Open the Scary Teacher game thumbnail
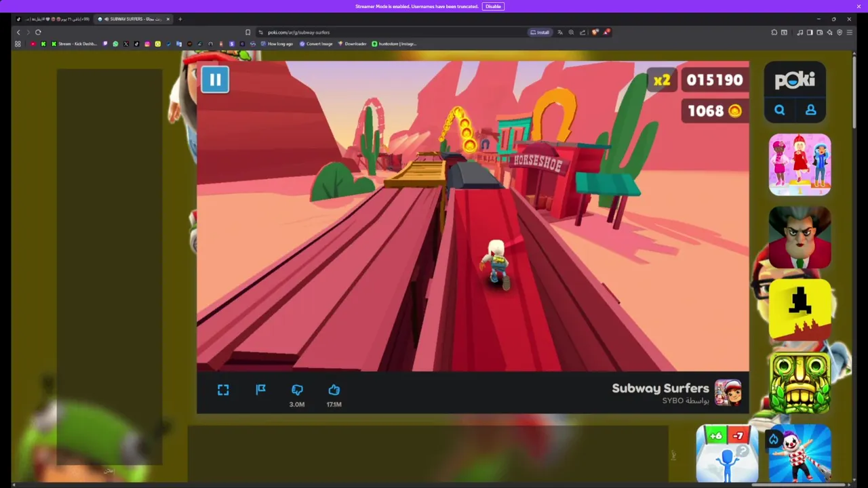Screen dimensions: 868x488 tap(800, 237)
